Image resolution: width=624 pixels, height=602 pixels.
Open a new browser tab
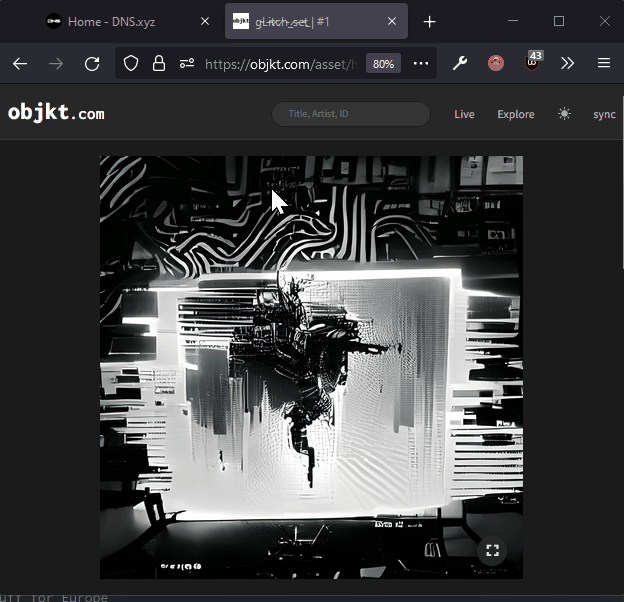[x=429, y=21]
